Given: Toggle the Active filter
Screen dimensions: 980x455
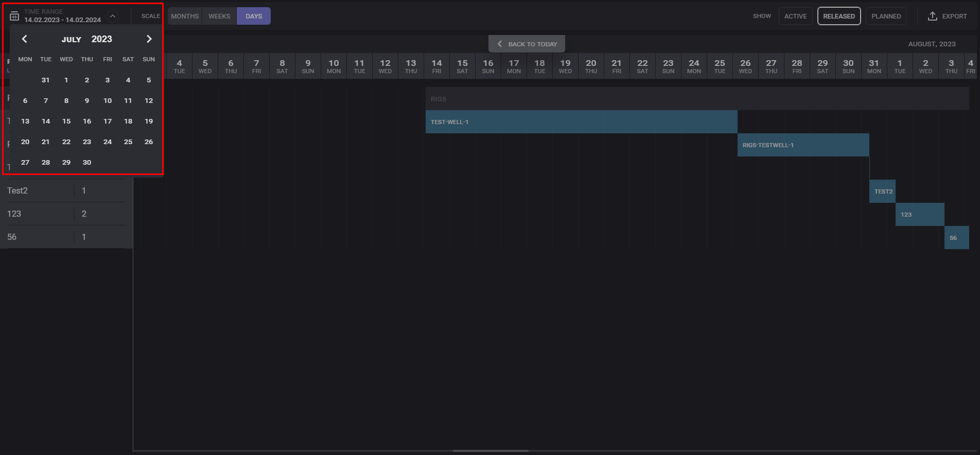Looking at the screenshot, I should [x=795, y=16].
